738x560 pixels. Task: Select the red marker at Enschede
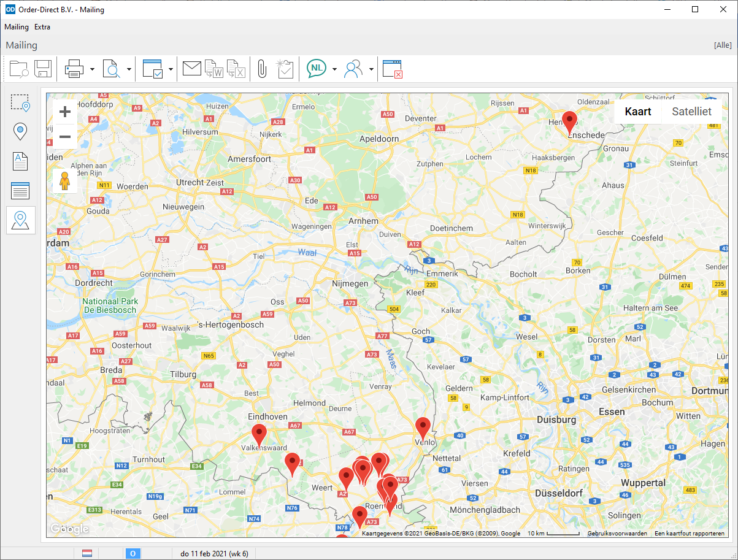coord(570,123)
